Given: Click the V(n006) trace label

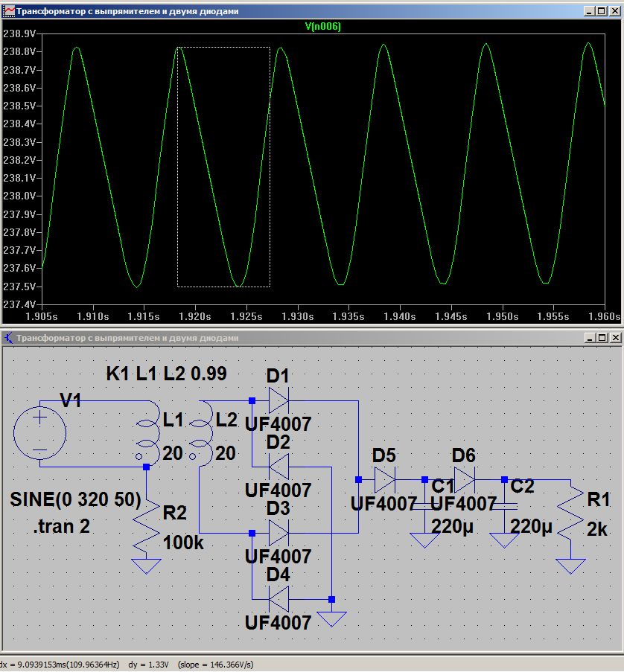Looking at the screenshot, I should (322, 26).
